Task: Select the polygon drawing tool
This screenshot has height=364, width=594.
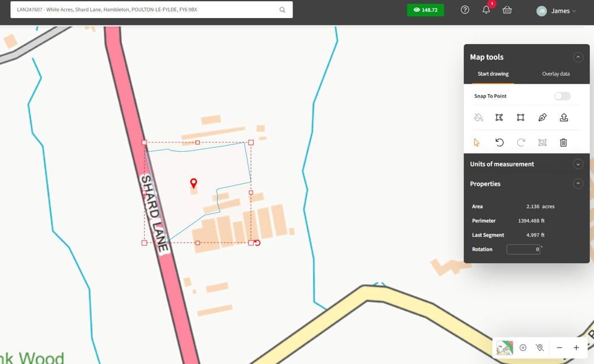Action: 499,117
